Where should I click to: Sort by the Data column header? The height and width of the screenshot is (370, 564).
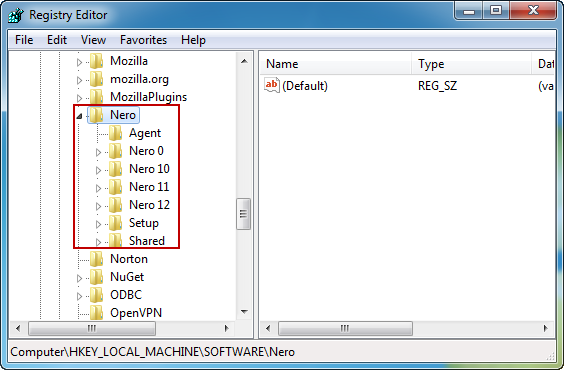coord(543,64)
